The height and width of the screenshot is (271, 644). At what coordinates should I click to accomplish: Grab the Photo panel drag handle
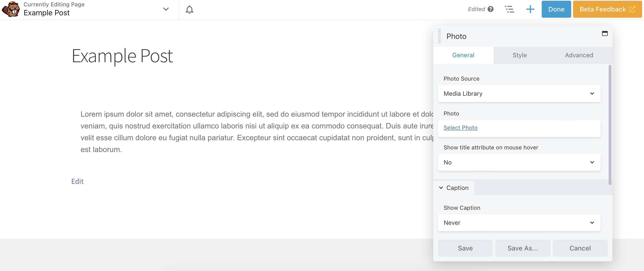439,36
